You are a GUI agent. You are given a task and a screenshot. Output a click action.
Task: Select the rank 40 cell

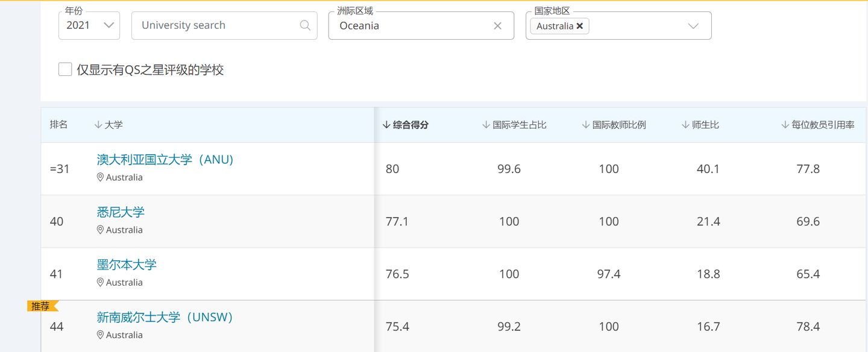(x=57, y=222)
